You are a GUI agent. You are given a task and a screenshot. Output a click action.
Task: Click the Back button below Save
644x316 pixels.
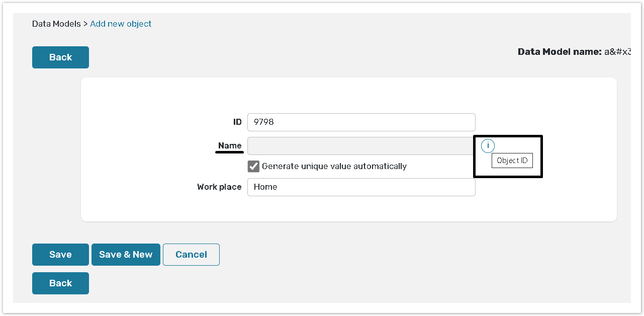point(60,283)
